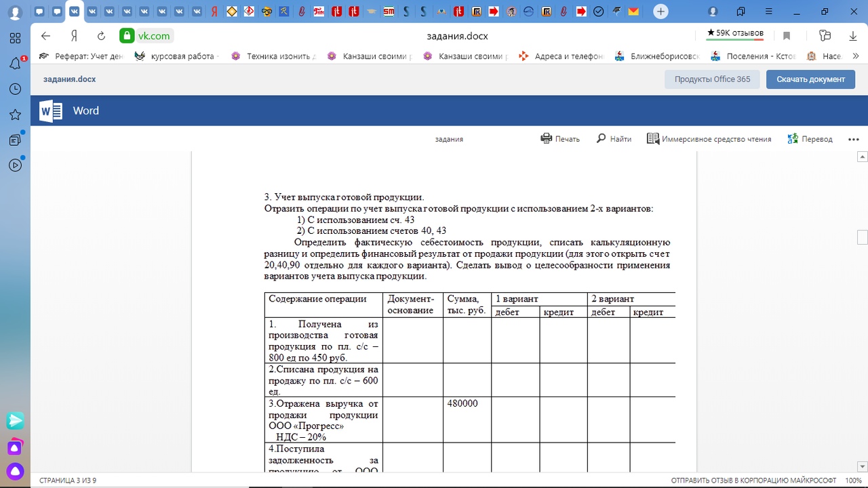Launch the messenger paper-plane sidebar icon
Viewport: 868px width, 488px height.
[15, 421]
